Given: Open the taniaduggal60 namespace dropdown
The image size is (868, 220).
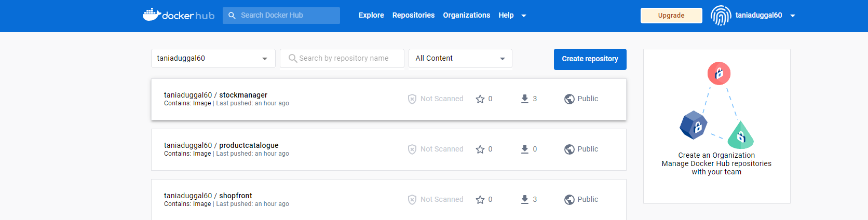Looking at the screenshot, I should point(213,59).
